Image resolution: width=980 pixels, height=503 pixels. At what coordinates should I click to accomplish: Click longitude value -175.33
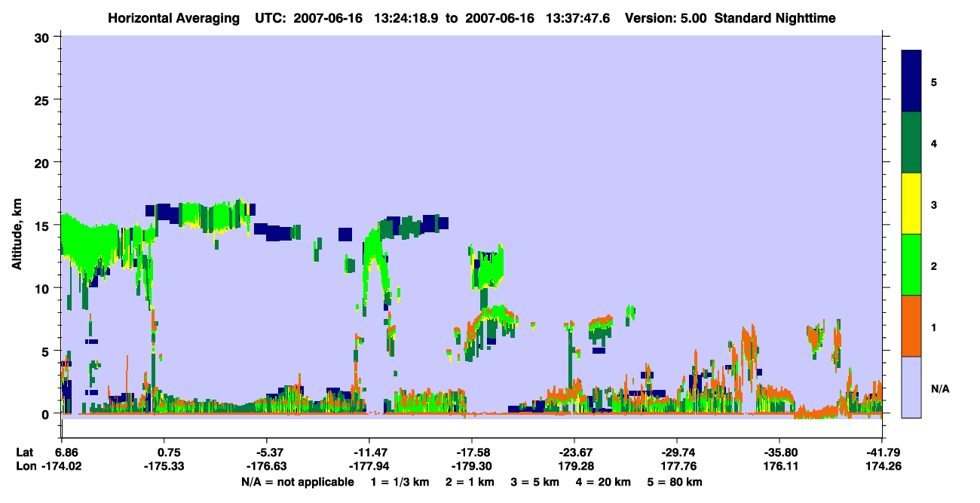coord(164,467)
